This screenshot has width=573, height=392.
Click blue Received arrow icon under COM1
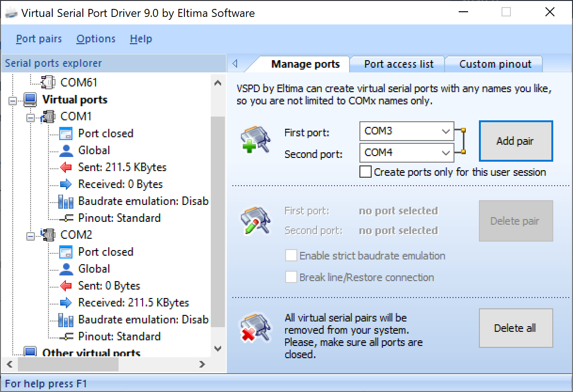tap(66, 184)
